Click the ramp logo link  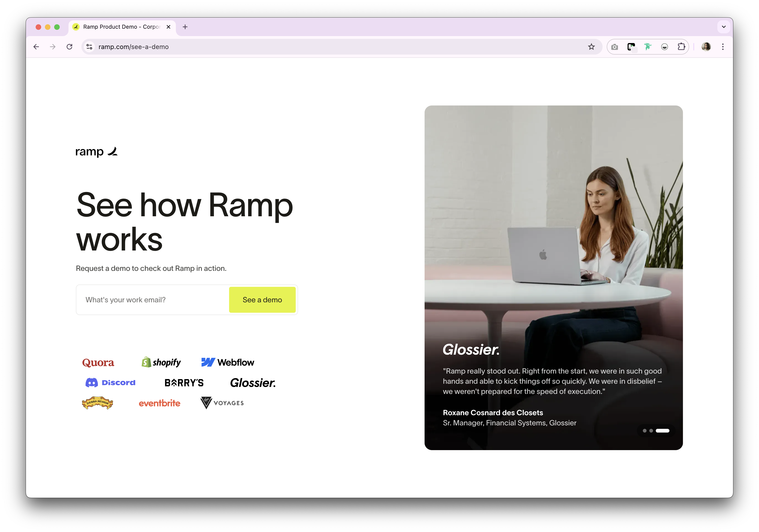click(96, 152)
